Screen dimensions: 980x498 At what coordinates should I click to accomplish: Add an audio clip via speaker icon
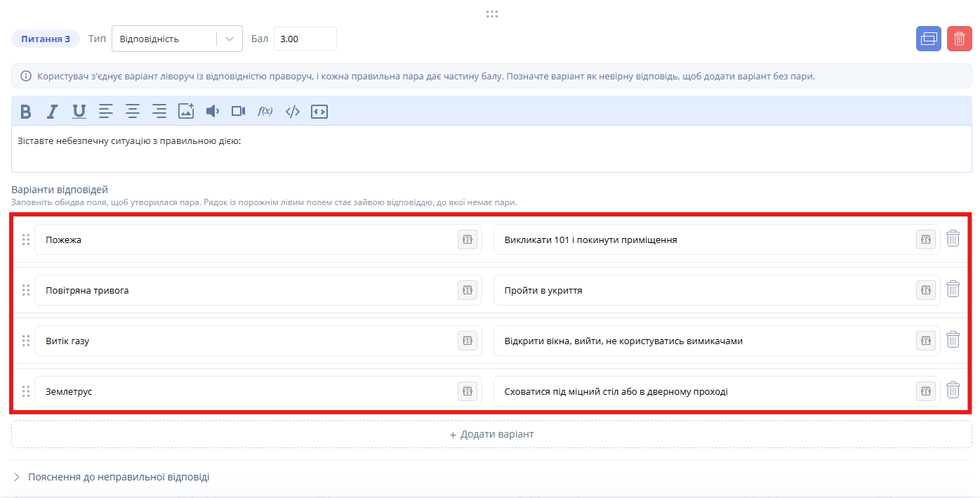213,111
